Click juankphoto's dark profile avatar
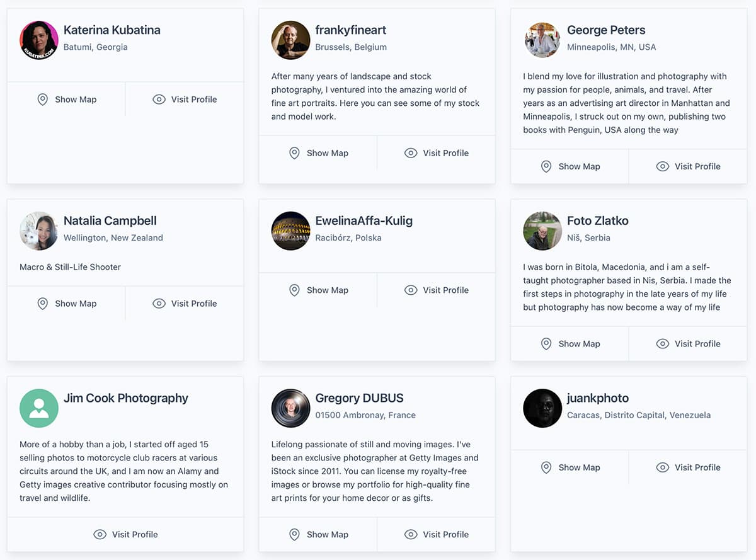The image size is (756, 560). coord(542,408)
